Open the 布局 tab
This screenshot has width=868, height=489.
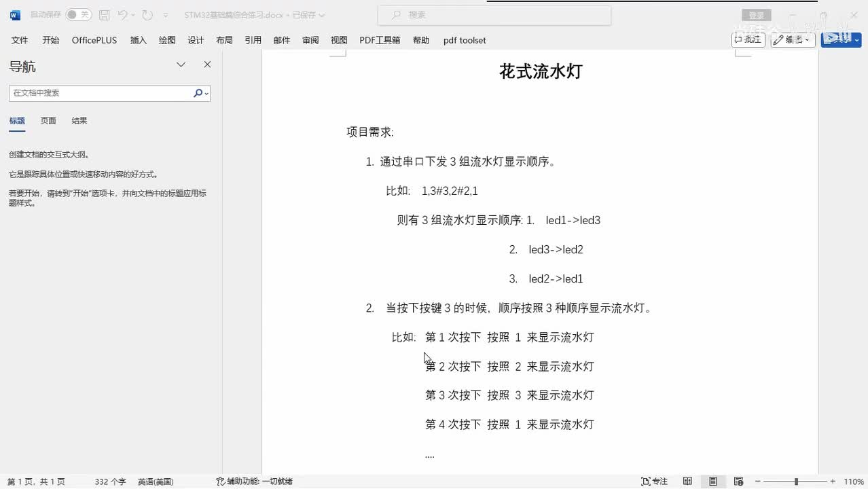point(224,40)
